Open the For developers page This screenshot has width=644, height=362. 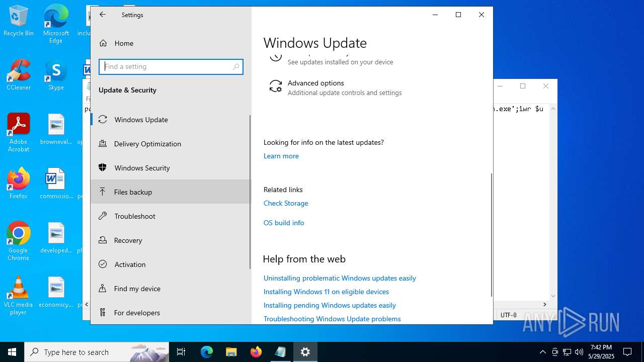171,313
